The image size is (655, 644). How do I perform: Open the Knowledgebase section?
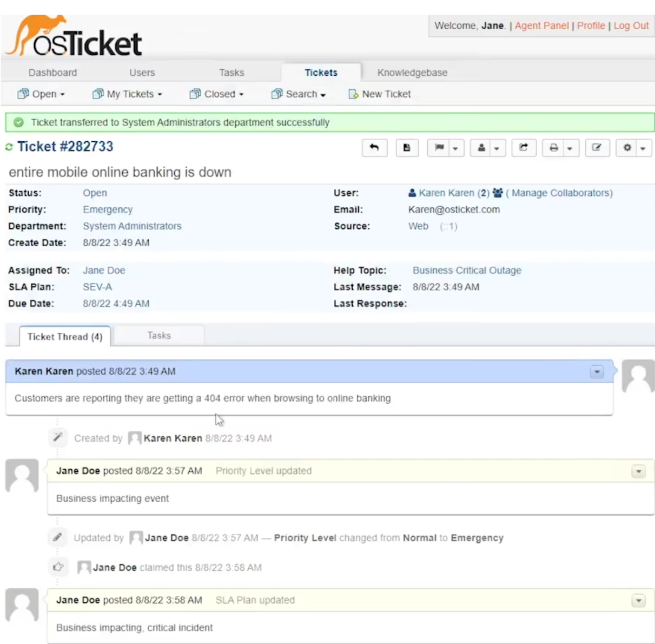point(412,73)
